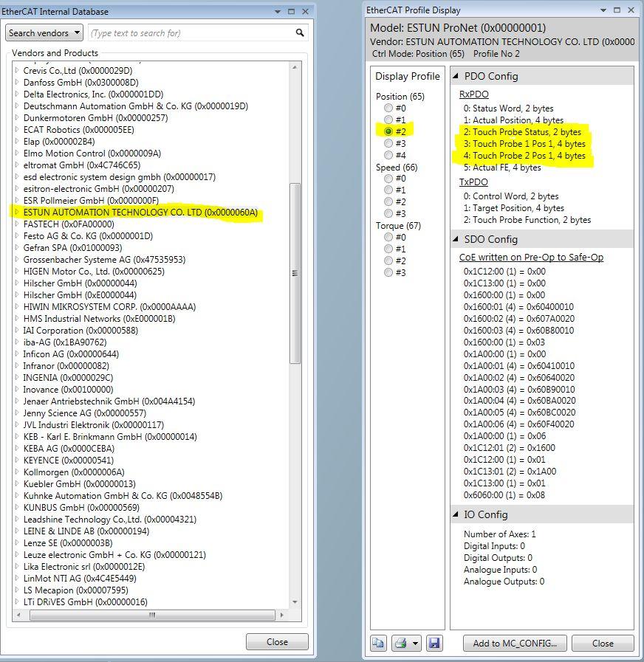Click the RxPDO heading
This screenshot has width=644, height=662.
point(473,94)
